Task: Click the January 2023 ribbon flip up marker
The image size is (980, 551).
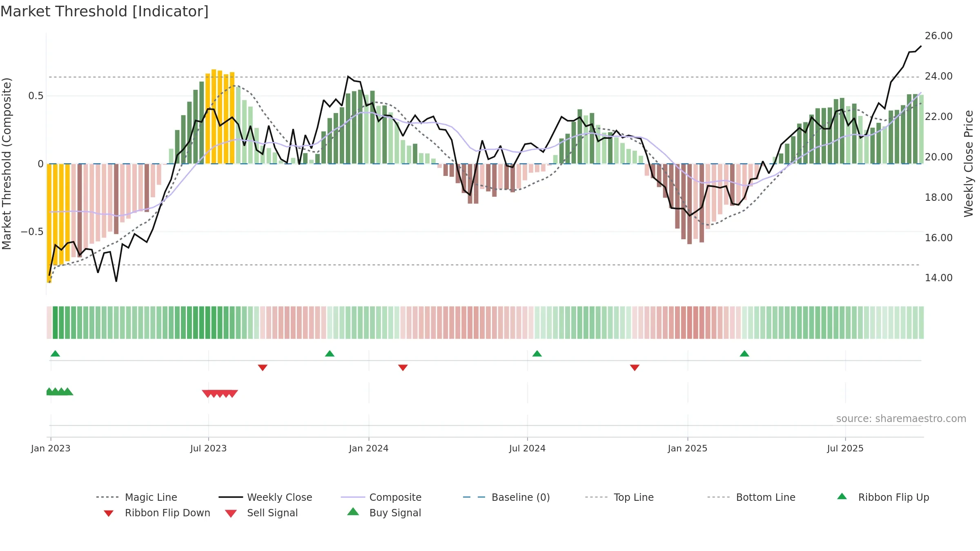Action: pyautogui.click(x=55, y=353)
